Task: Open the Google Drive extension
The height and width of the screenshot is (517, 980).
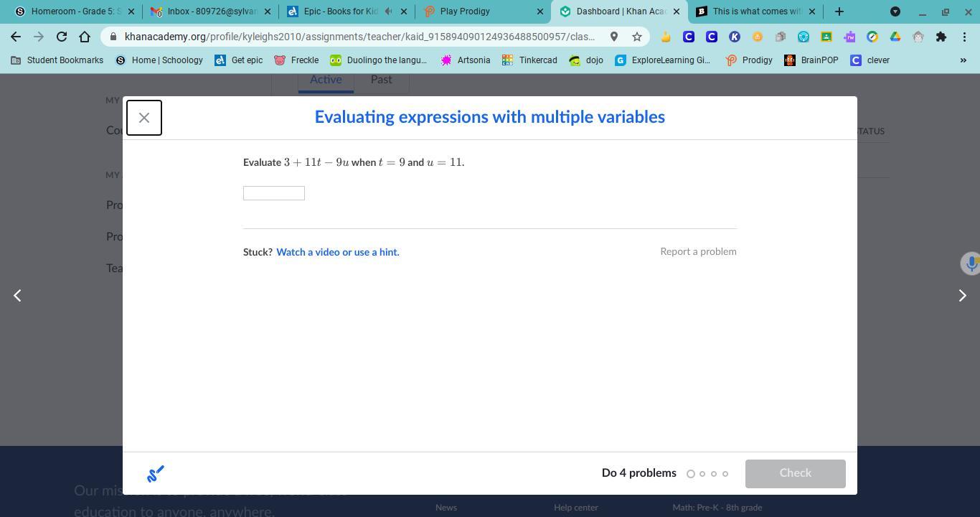Action: [x=895, y=37]
